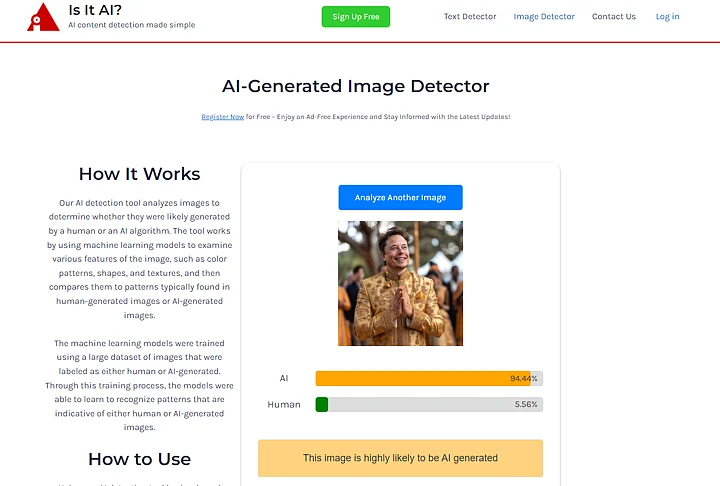This screenshot has height=486, width=720.
Task: Click the green Human bar fill indicator
Action: pos(322,405)
